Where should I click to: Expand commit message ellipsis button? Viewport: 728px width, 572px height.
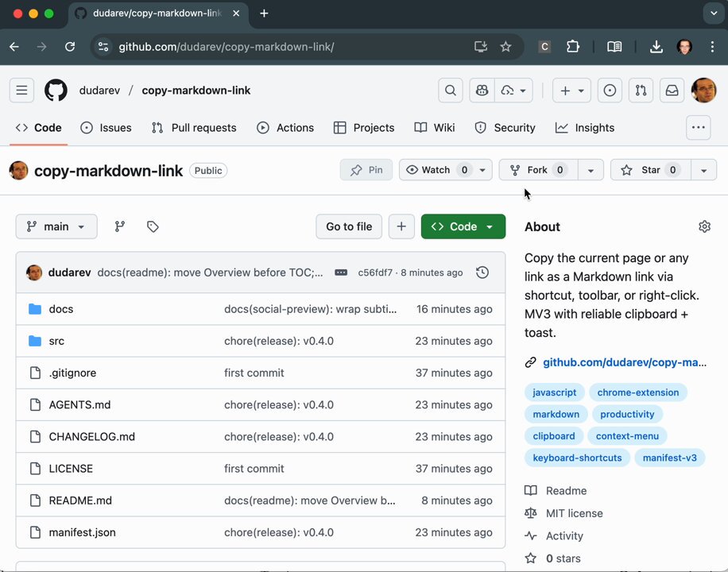(341, 272)
